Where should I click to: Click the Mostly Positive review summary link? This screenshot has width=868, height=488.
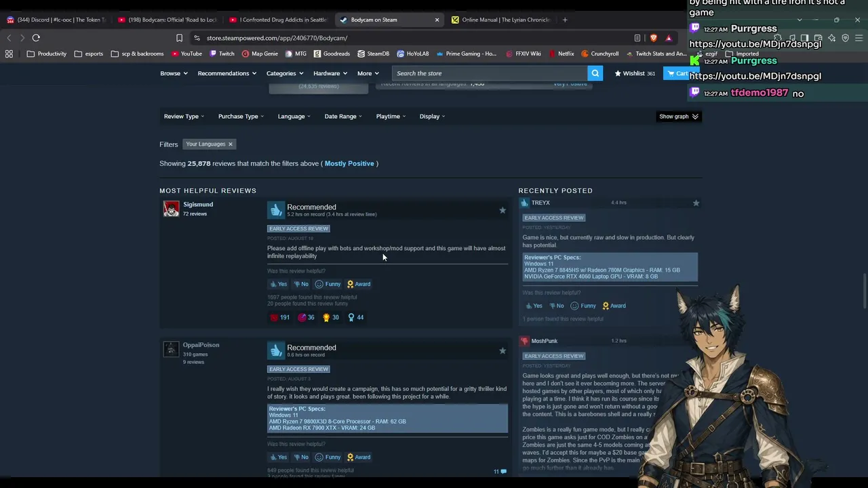click(349, 163)
